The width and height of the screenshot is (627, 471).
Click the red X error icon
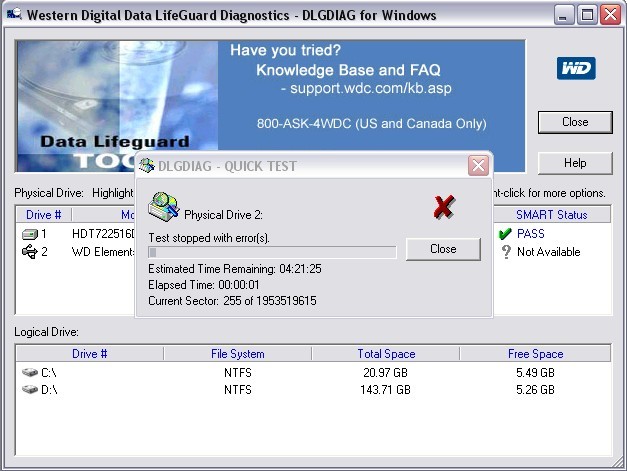pyautogui.click(x=444, y=207)
